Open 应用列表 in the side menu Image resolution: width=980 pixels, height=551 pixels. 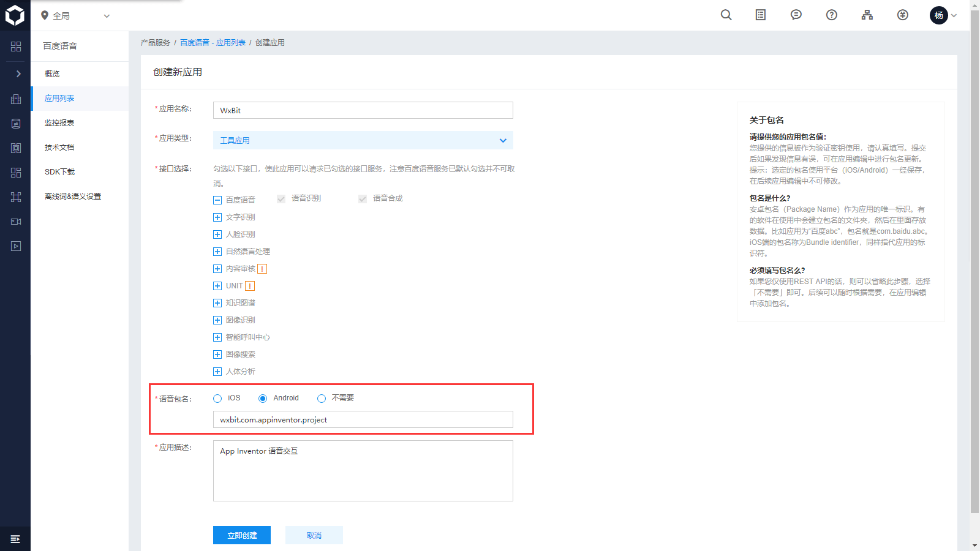[x=80, y=99]
